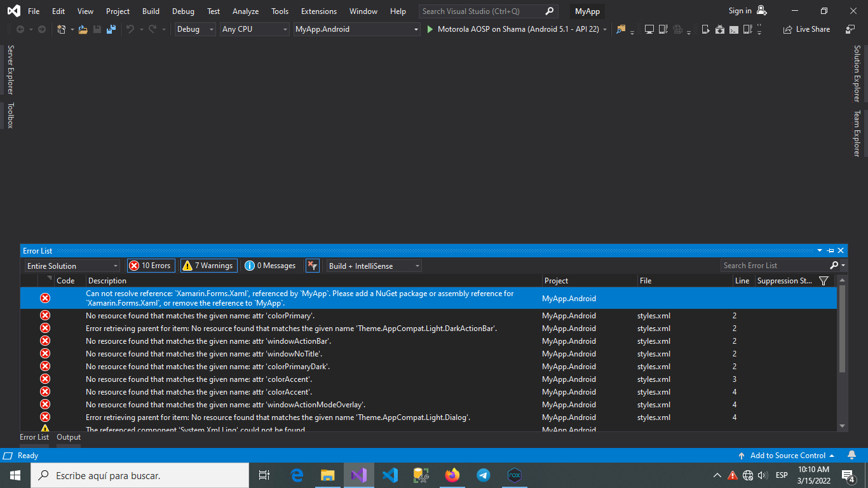This screenshot has width=868, height=488.
Task: Open the Android SDK Manager icon
Action: (x=720, y=29)
